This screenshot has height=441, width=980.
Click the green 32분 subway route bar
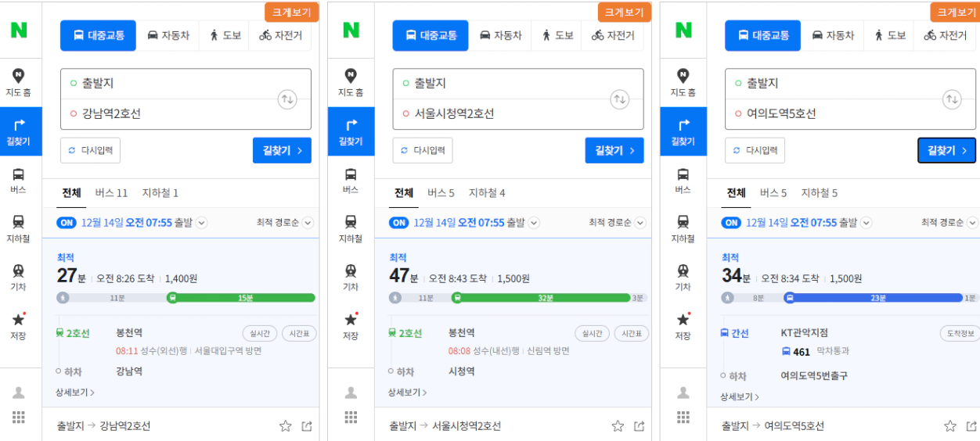pyautogui.click(x=541, y=298)
